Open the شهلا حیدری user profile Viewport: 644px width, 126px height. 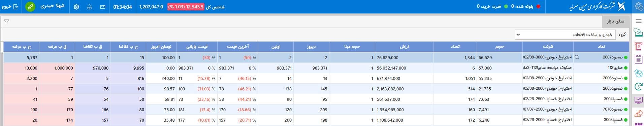click(52, 6)
